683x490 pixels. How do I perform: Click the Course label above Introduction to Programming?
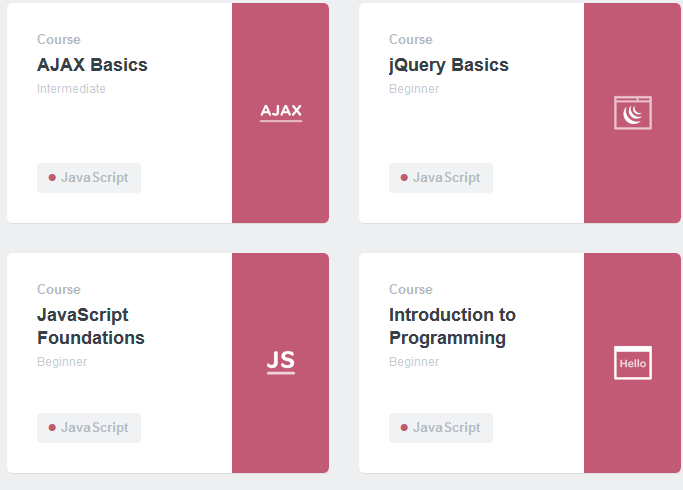[411, 290]
